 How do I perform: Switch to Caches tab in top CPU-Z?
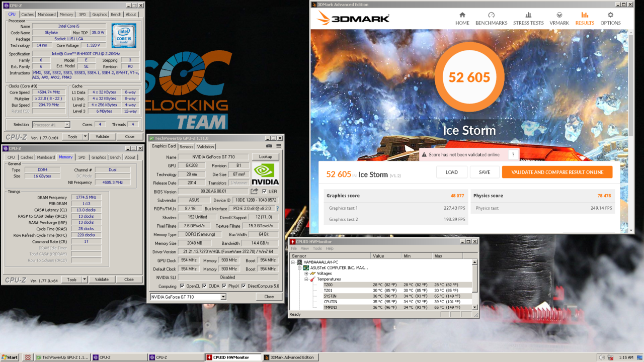tap(27, 15)
